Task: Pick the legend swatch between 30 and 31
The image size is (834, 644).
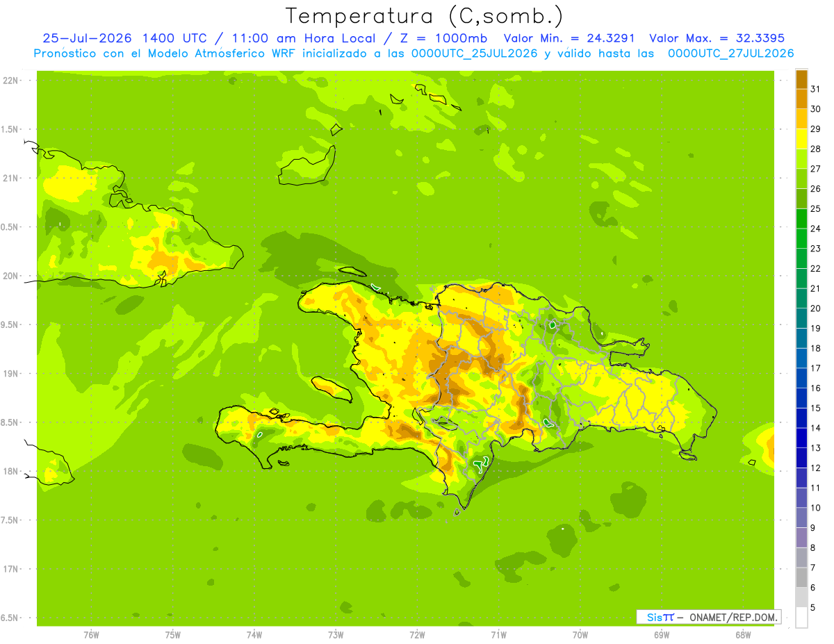Action: 801,99
